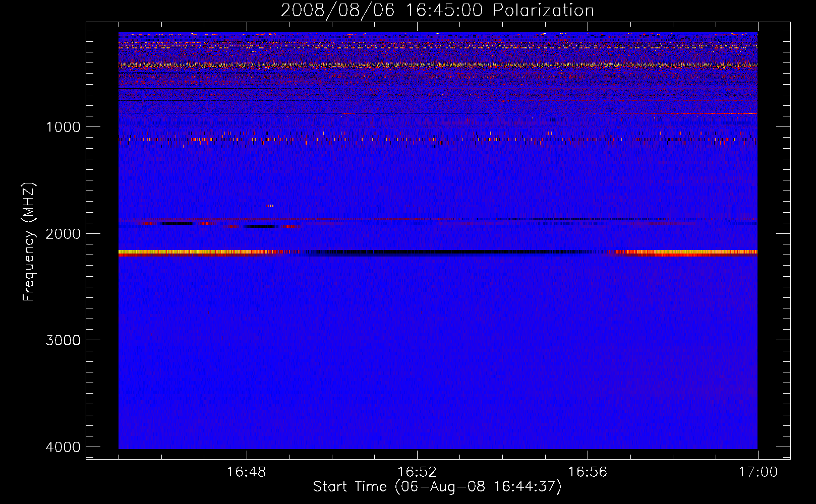Click the 16:56 time tick label
This screenshot has height=504, width=816.
pos(588,472)
